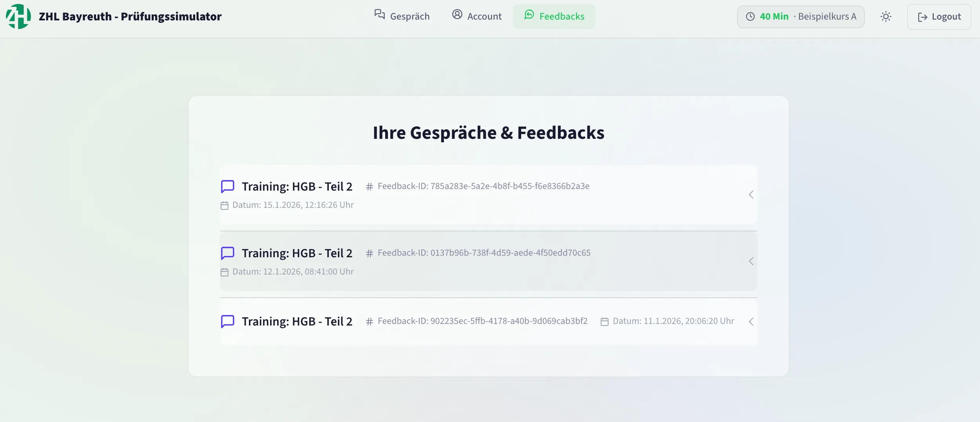980x422 pixels.
Task: Click hash icon beside Feedback-ID 0137b96b
Action: (369, 253)
